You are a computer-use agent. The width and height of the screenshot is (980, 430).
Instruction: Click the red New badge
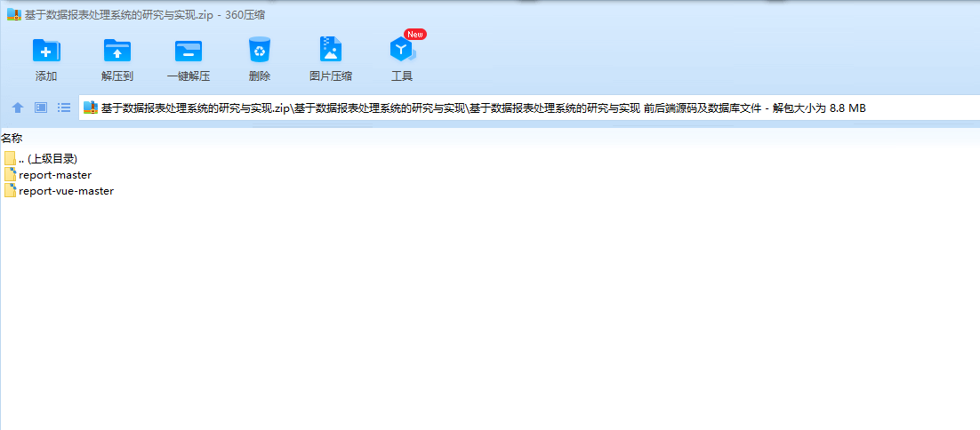[415, 35]
